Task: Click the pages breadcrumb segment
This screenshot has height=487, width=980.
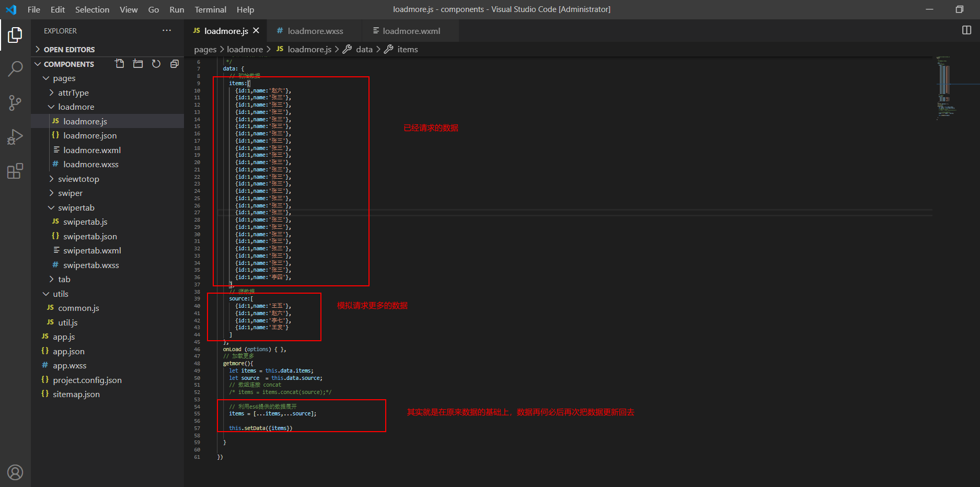Action: [x=205, y=49]
